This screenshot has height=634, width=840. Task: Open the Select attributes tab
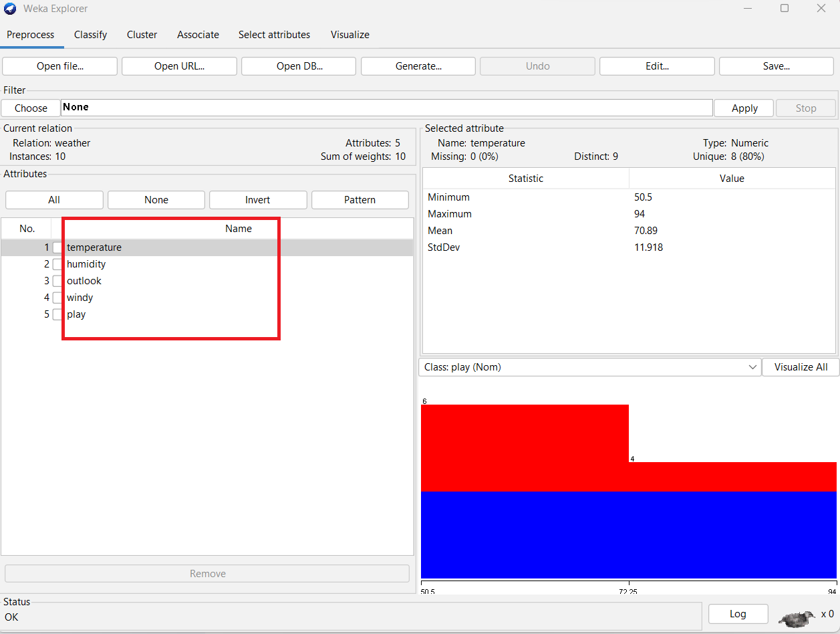click(274, 35)
